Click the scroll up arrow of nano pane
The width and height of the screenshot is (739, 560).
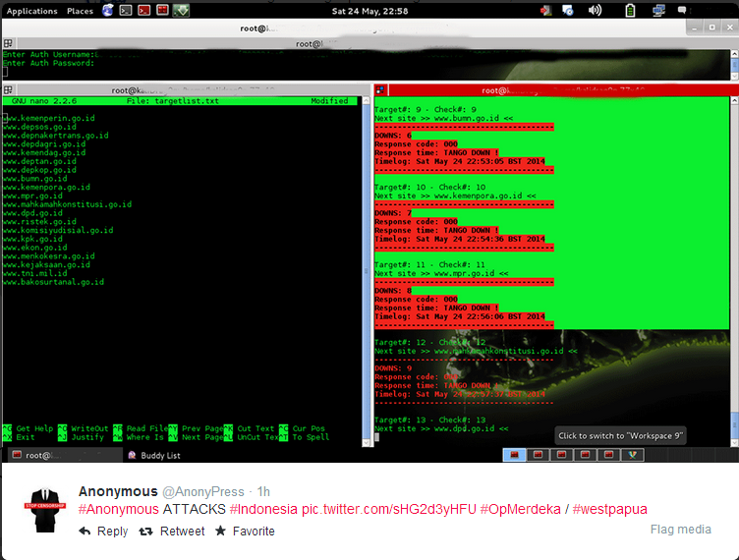pyautogui.click(x=367, y=101)
